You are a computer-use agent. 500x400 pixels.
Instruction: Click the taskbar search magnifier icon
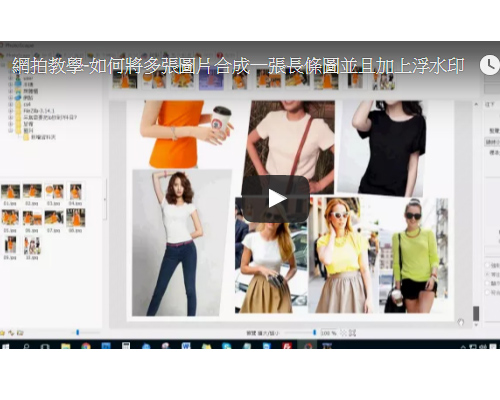click(x=26, y=346)
